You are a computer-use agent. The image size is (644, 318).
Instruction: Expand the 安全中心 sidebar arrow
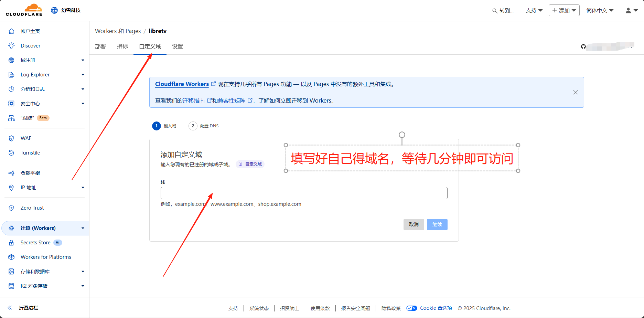coord(83,104)
